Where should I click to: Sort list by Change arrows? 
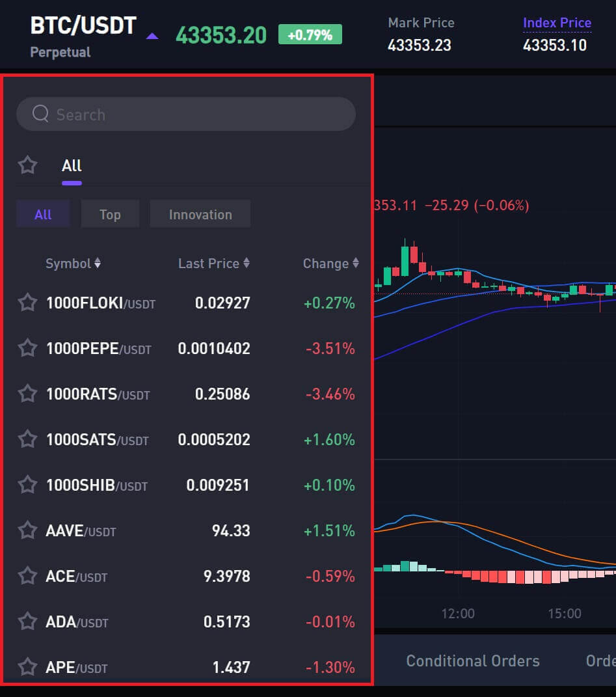point(356,263)
